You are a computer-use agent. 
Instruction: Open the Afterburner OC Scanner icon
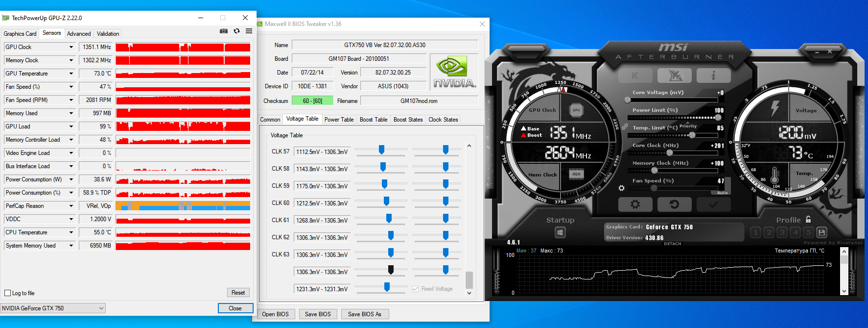click(674, 76)
